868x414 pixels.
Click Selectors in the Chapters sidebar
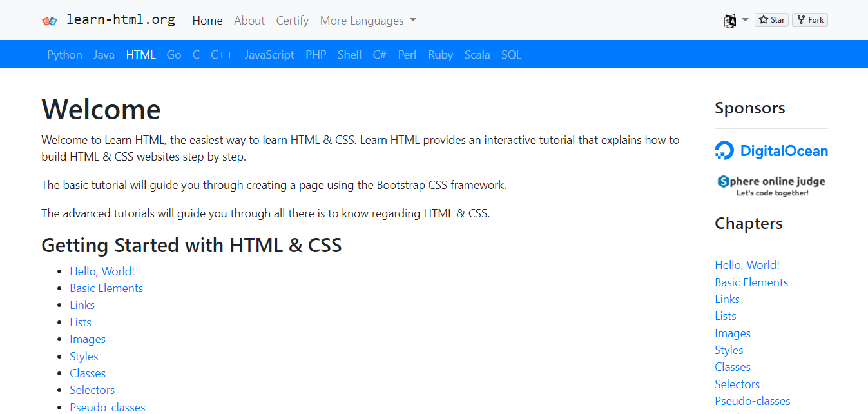coord(737,384)
